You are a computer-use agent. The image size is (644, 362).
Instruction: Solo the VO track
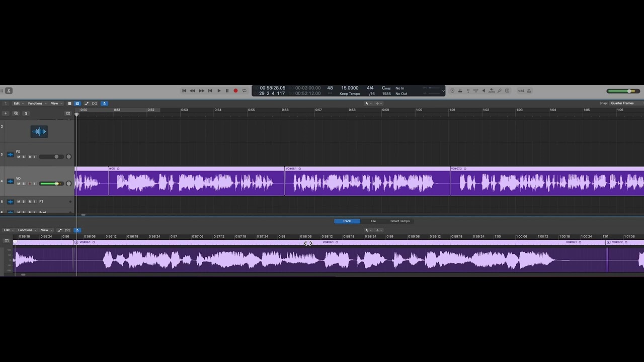[x=24, y=184]
